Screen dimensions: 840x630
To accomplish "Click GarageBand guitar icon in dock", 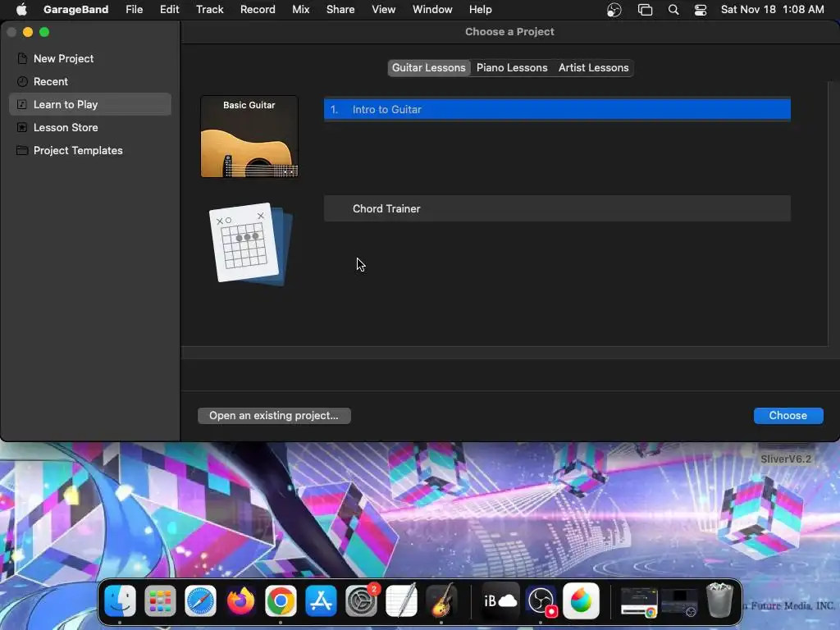I will (x=441, y=600).
